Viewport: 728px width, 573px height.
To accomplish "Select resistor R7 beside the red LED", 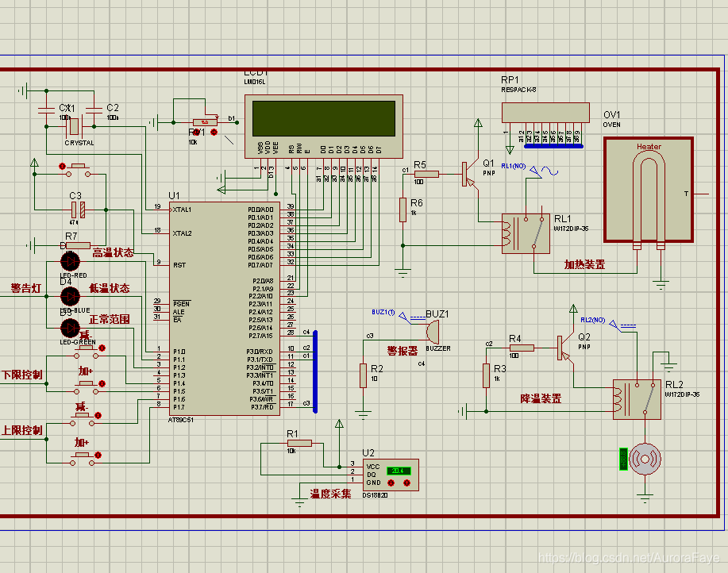I will 78,245.
